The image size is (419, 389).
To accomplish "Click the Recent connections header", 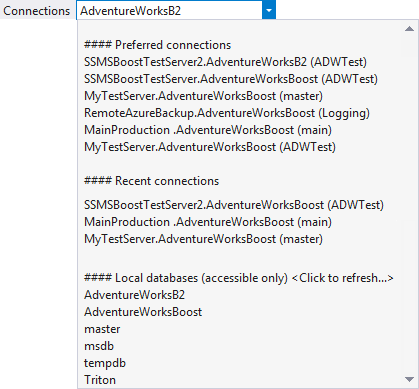I will (152, 181).
